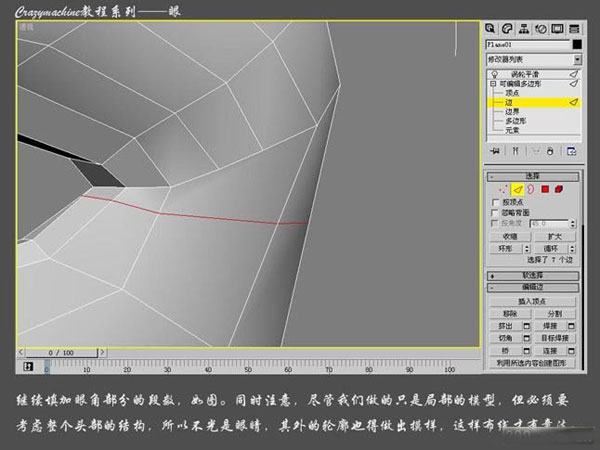Image resolution: width=600 pixels, height=450 pixels.
Task: Enable the 按顶点 checkbox
Action: [496, 201]
